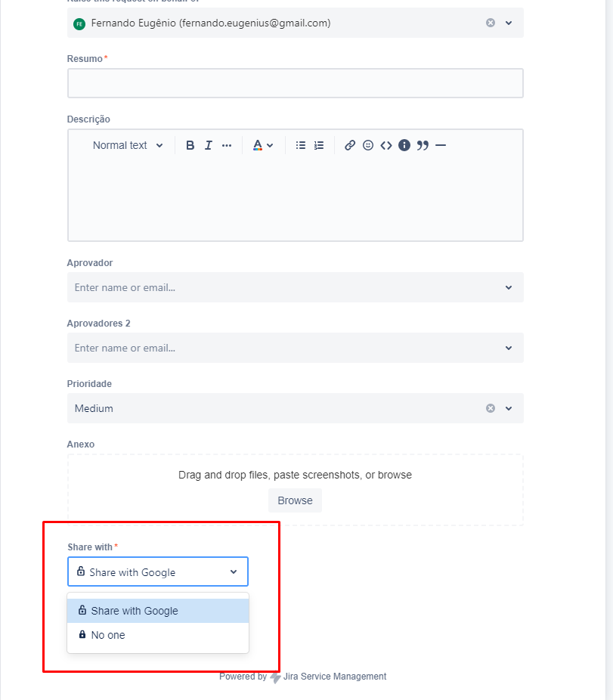The width and height of the screenshot is (613, 700).
Task: Insert a bullet list
Action: pyautogui.click(x=301, y=145)
